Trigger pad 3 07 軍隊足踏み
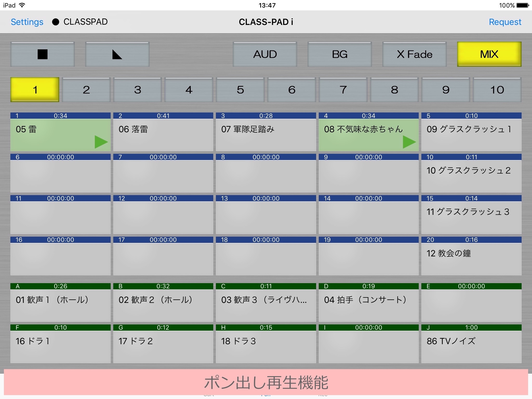The height and width of the screenshot is (399, 532). coord(266,132)
